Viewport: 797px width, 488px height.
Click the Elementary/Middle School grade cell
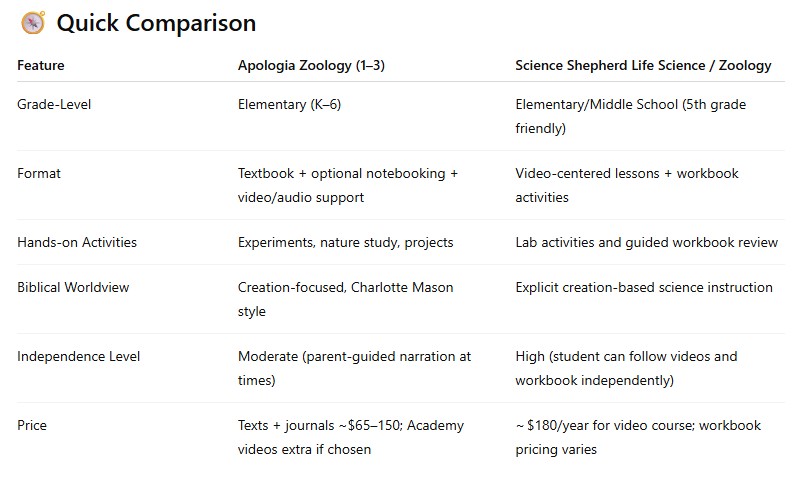pyautogui.click(x=630, y=116)
